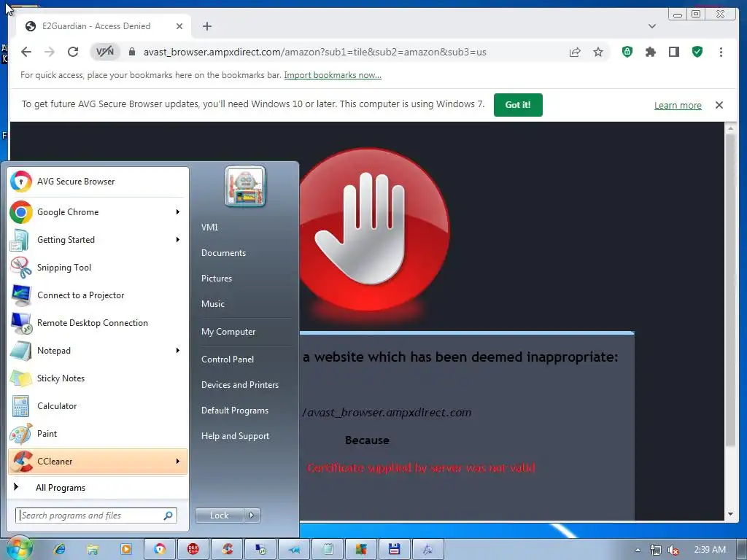Open the green privacy shield extension
This screenshot has width=747, height=560.
[x=627, y=52]
